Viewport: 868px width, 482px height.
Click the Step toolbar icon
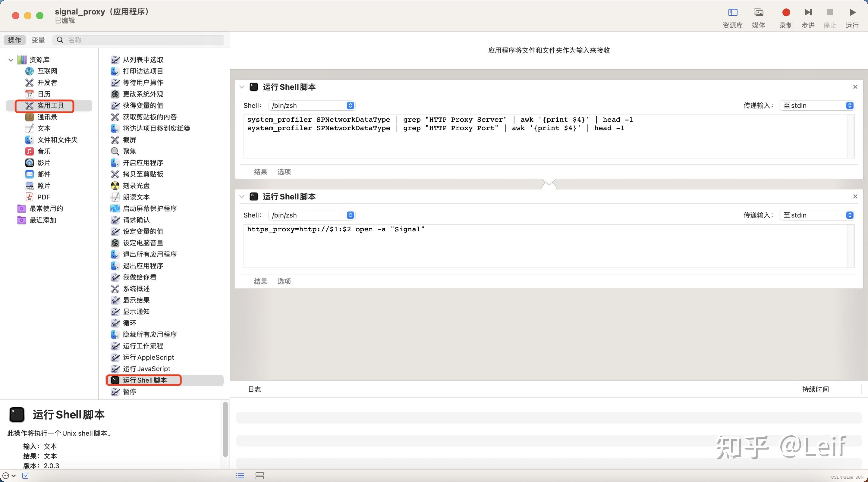click(x=808, y=13)
